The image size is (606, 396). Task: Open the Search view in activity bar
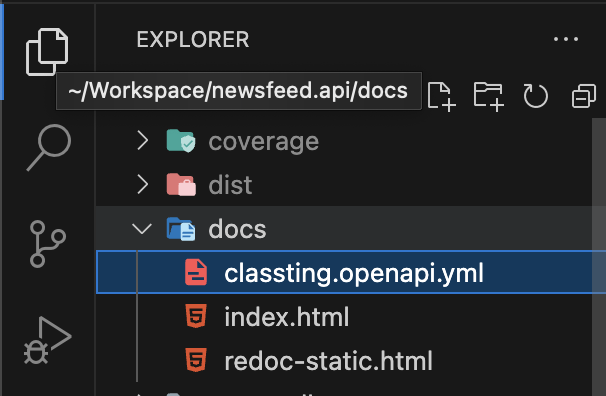coord(49,147)
